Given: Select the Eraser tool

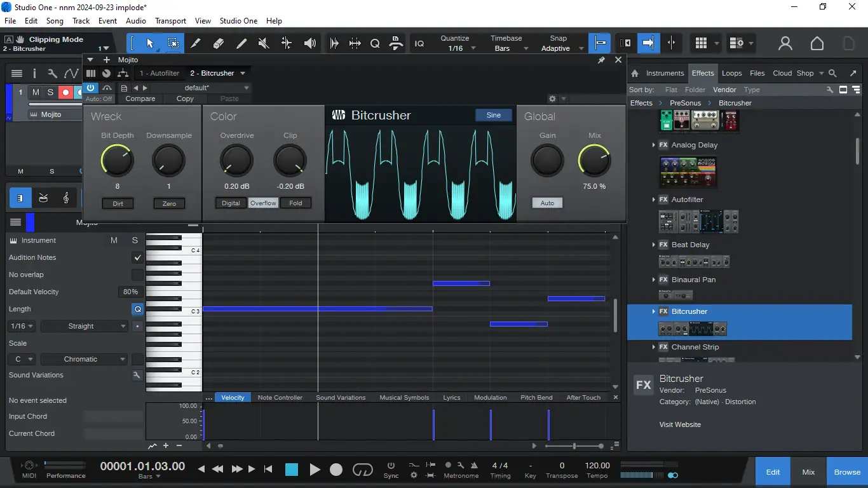Looking at the screenshot, I should pyautogui.click(x=219, y=43).
